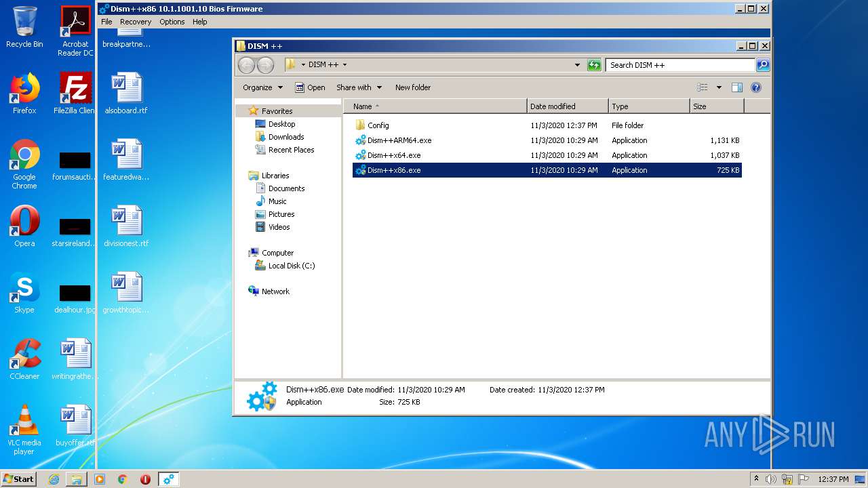Image resolution: width=868 pixels, height=488 pixels.
Task: Open the Help menu in Dism++
Action: tap(199, 22)
